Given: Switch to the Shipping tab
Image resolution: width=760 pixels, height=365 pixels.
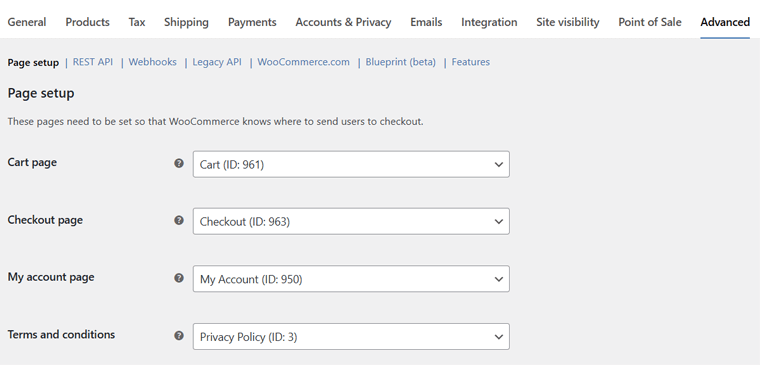Looking at the screenshot, I should tap(186, 22).
